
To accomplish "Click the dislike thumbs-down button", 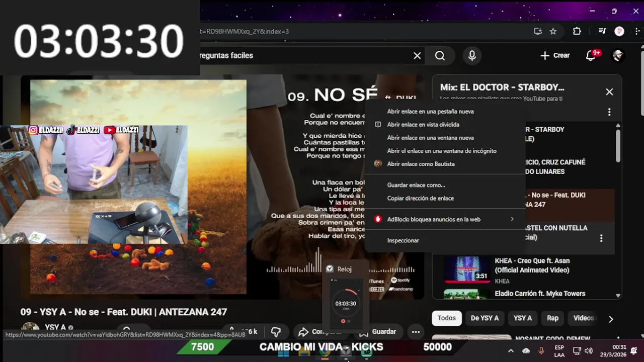I will coord(276,332).
